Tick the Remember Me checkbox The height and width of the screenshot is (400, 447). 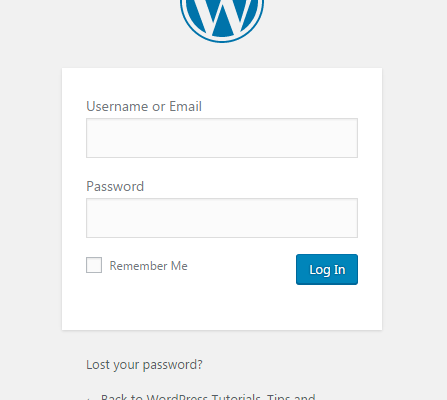coord(94,265)
